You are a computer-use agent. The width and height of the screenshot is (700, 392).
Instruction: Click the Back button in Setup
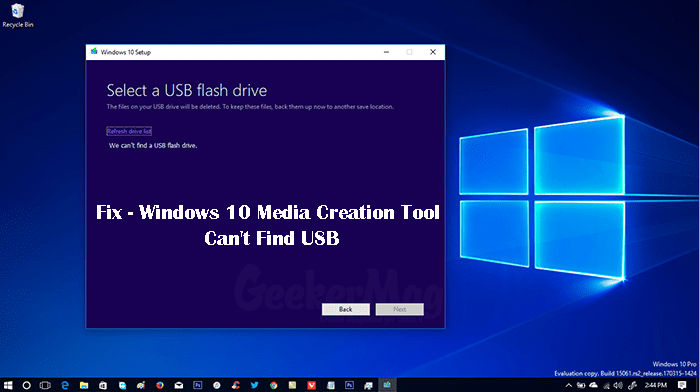(x=346, y=309)
